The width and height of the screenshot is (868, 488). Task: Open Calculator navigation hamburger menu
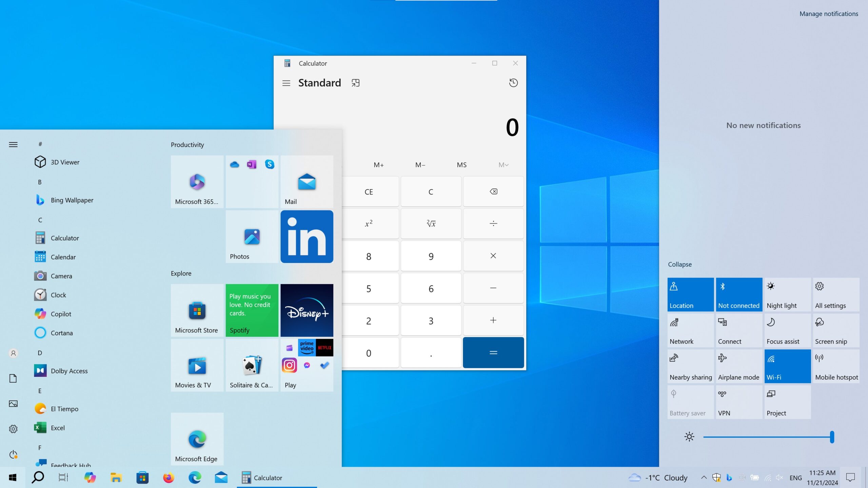click(286, 83)
